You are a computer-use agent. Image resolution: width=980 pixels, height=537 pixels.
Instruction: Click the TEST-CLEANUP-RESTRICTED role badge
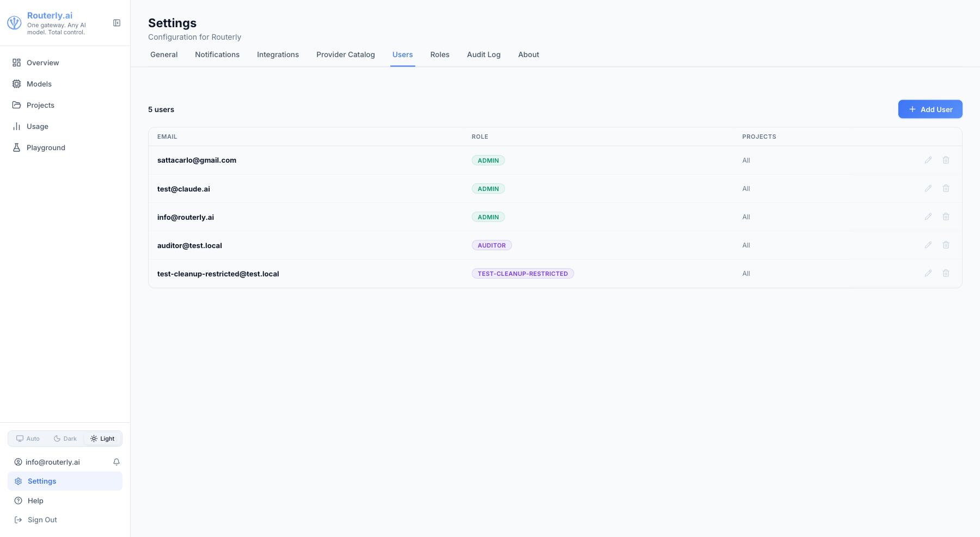click(x=523, y=274)
